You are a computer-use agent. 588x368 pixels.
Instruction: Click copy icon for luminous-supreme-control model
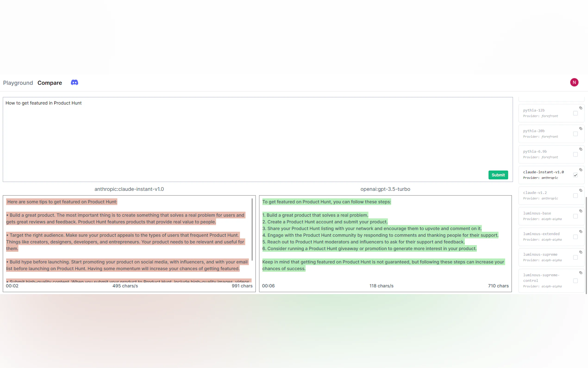pyautogui.click(x=580, y=273)
